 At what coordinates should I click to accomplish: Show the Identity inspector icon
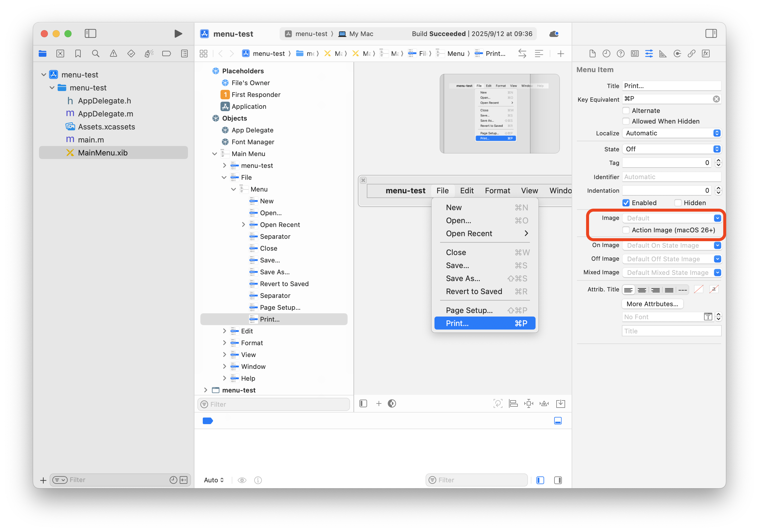(635, 53)
